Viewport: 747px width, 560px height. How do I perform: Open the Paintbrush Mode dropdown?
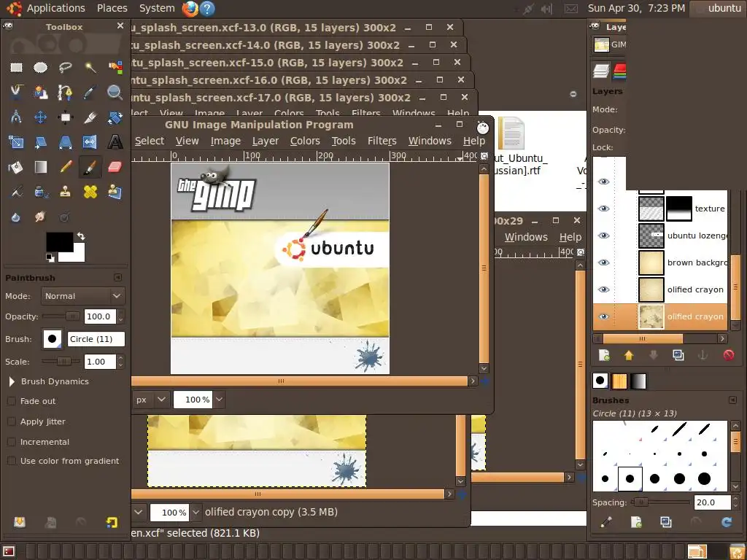(83, 296)
